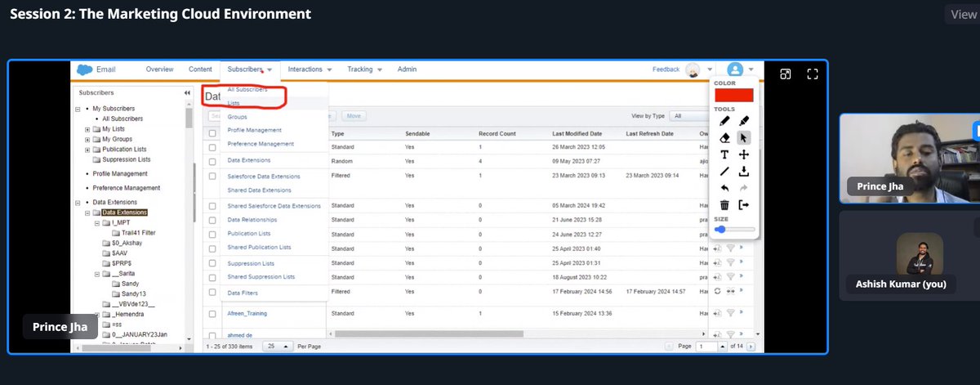The height and width of the screenshot is (385, 980).
Task: Expand the My Groups tree node
Action: coord(87,139)
